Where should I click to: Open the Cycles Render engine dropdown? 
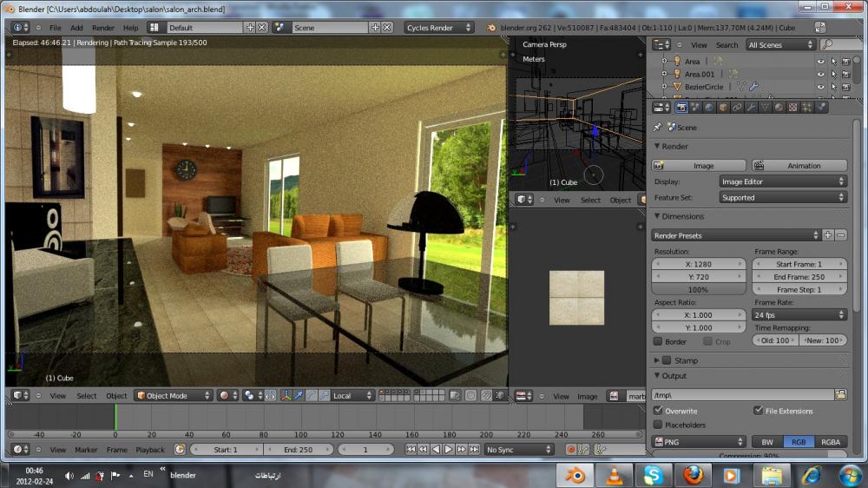(439, 28)
